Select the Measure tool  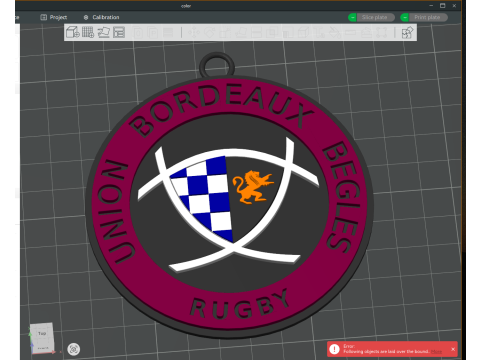point(350,32)
